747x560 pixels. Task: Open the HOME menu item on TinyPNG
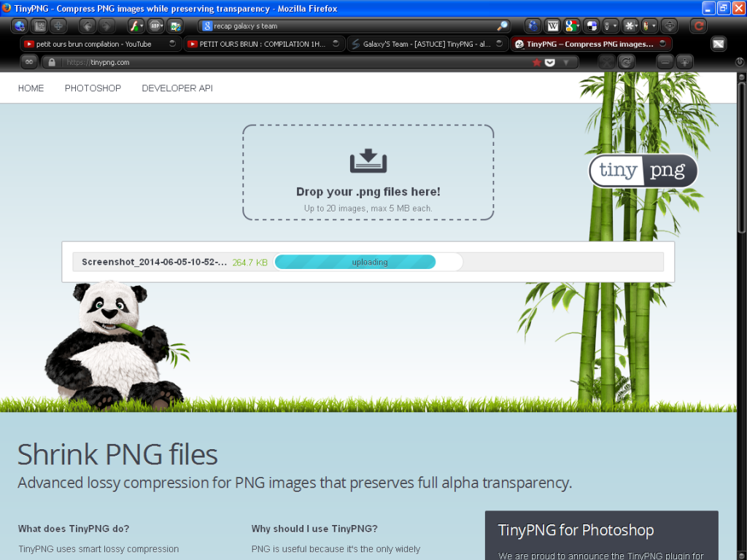[31, 88]
